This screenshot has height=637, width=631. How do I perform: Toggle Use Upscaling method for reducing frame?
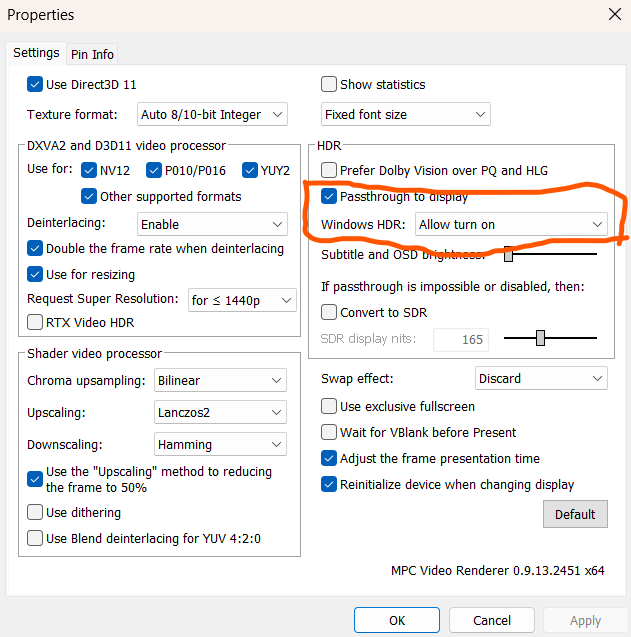coord(35,479)
